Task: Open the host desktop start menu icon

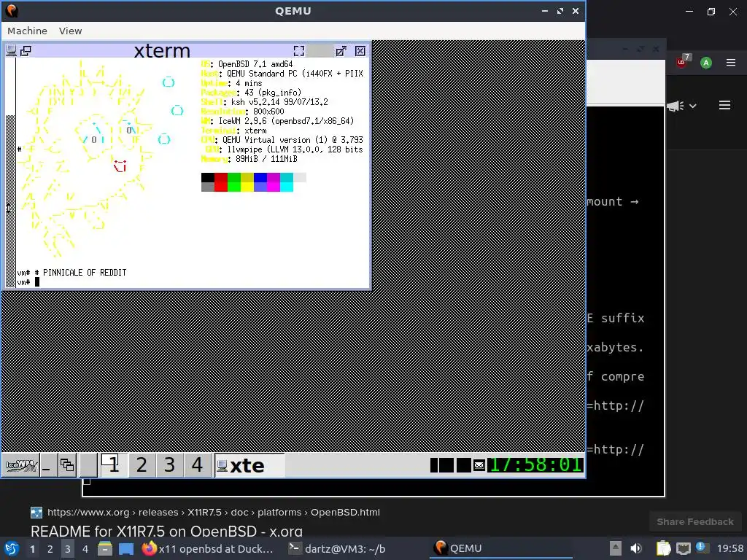Action: (12, 548)
